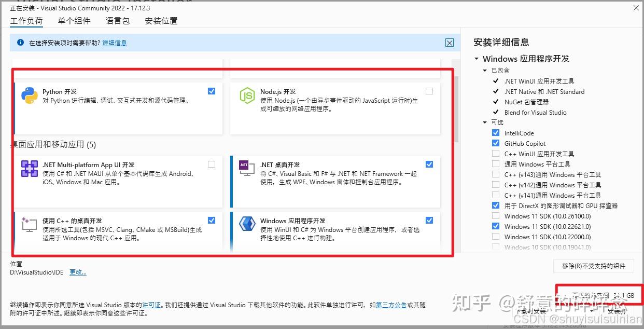Click the C++ 桌面开发 monitor icon
Viewport: 644px width, 329px height.
pos(30,224)
